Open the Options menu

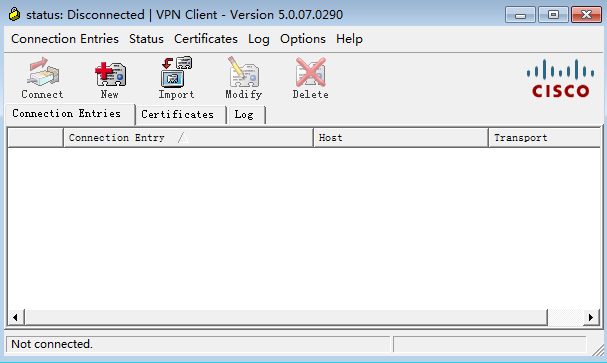[x=303, y=39]
